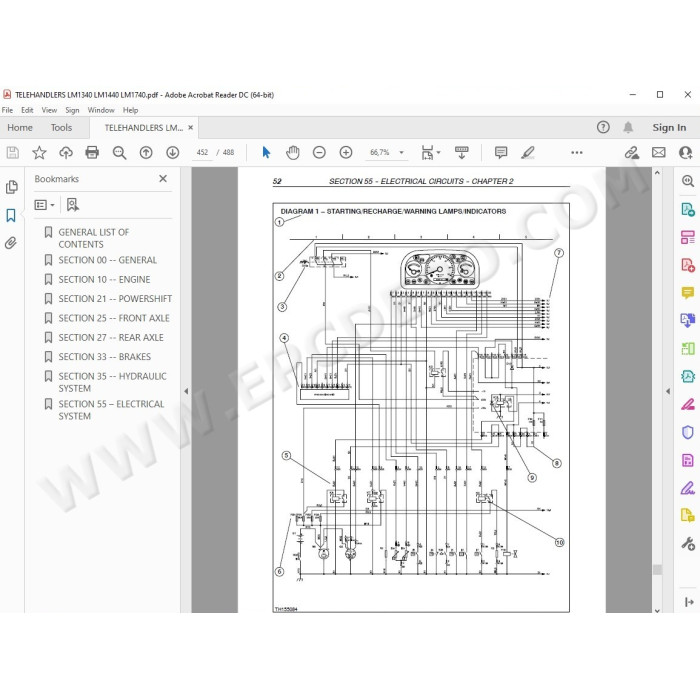The height and width of the screenshot is (700, 700).
Task: Switch to the Home tab
Action: coord(20,128)
